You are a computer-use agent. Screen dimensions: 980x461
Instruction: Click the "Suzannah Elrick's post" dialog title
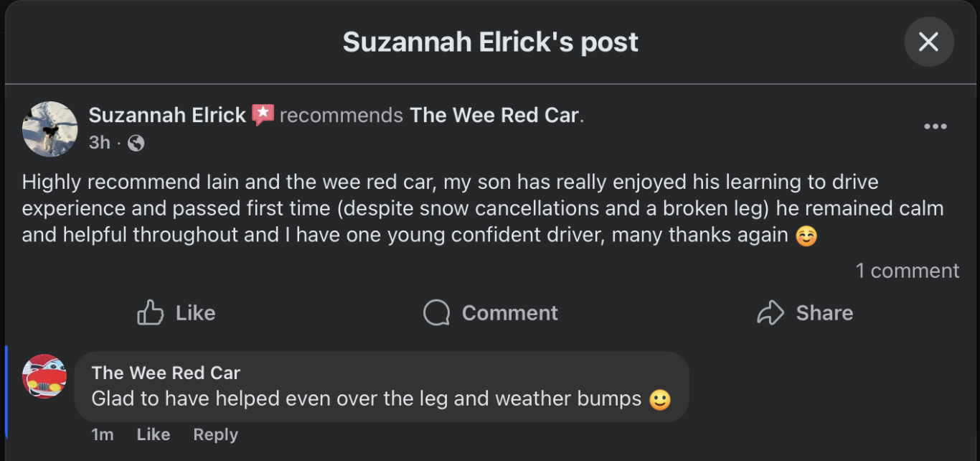[490, 42]
